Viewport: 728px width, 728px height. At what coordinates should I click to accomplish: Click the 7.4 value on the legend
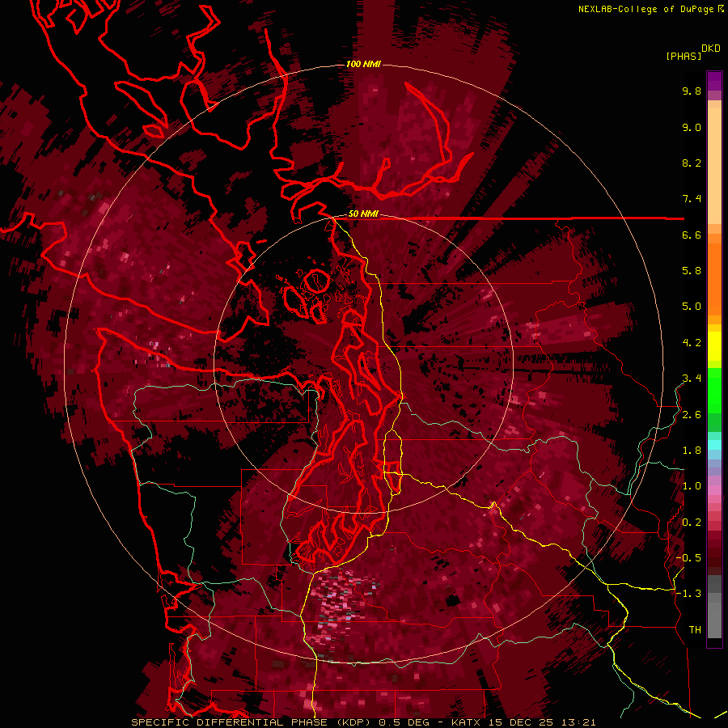tap(692, 199)
